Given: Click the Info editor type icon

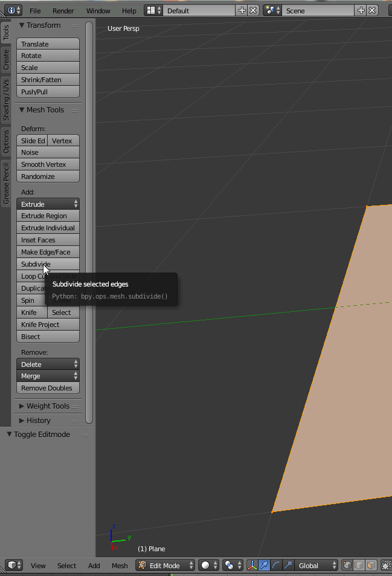Looking at the screenshot, I should pos(14,11).
